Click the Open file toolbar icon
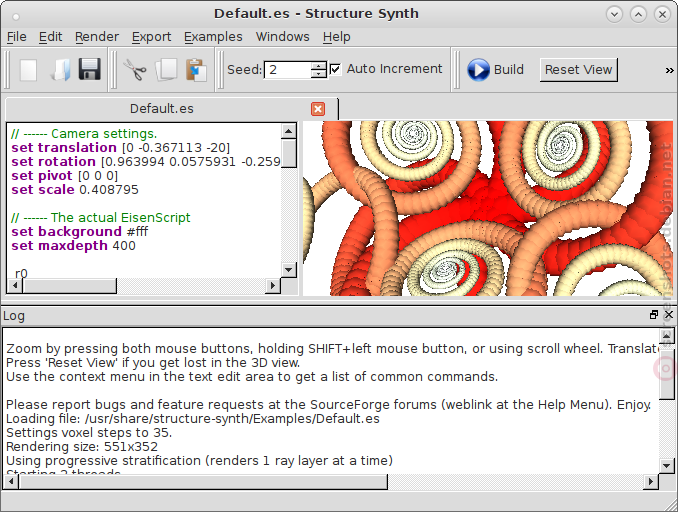This screenshot has width=678, height=512. coord(60,70)
